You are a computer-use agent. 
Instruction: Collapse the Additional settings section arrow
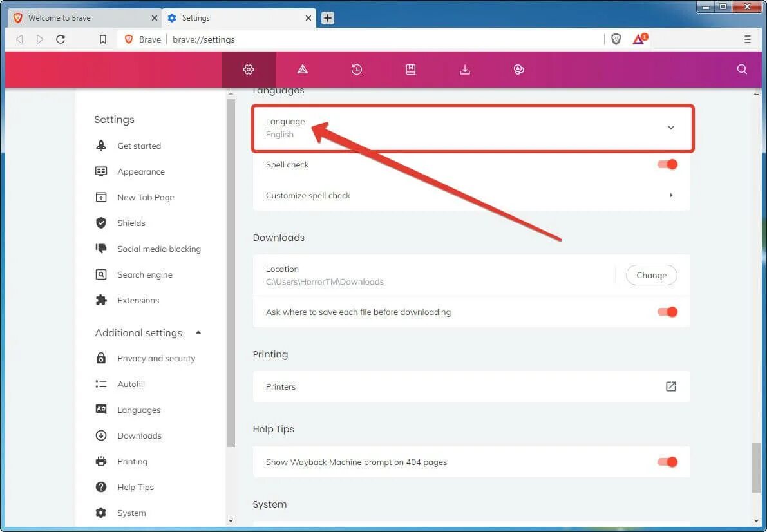[198, 333]
